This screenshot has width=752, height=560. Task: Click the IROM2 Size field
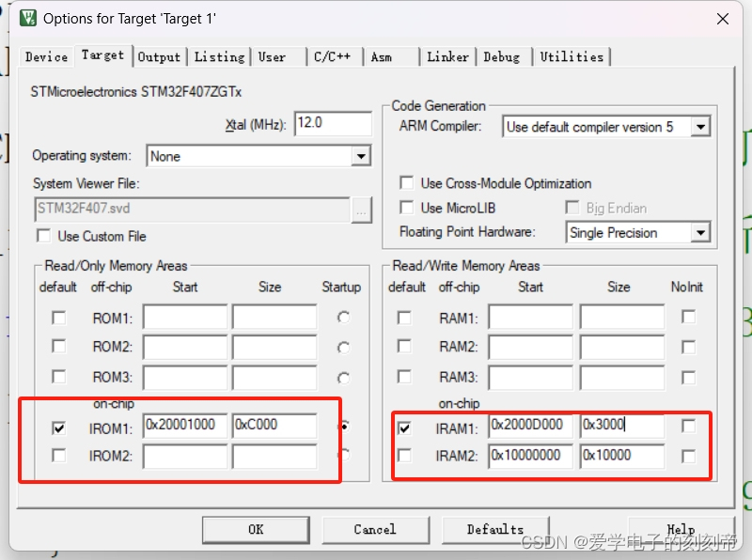pos(274,456)
